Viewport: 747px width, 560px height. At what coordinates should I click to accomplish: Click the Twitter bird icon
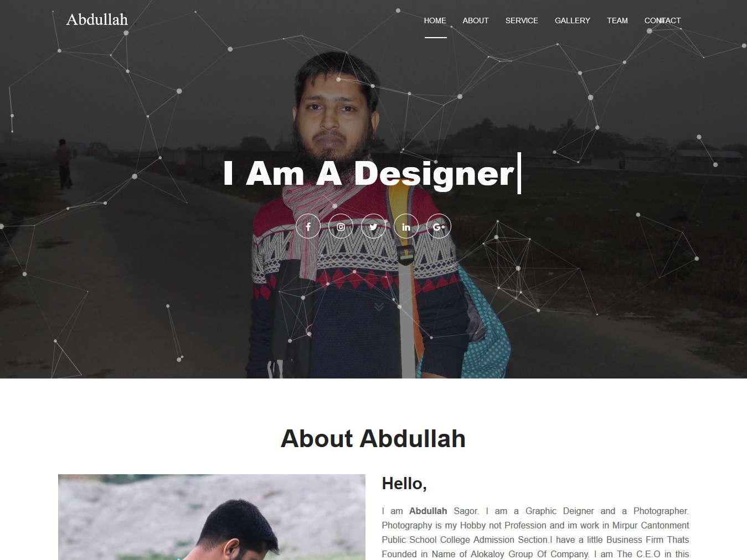point(373,226)
